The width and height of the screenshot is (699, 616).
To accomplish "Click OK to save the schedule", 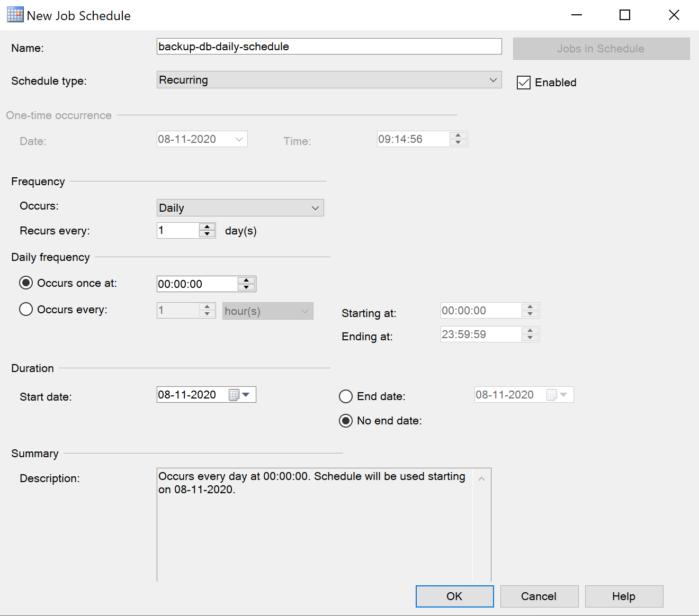I will tap(454, 596).
